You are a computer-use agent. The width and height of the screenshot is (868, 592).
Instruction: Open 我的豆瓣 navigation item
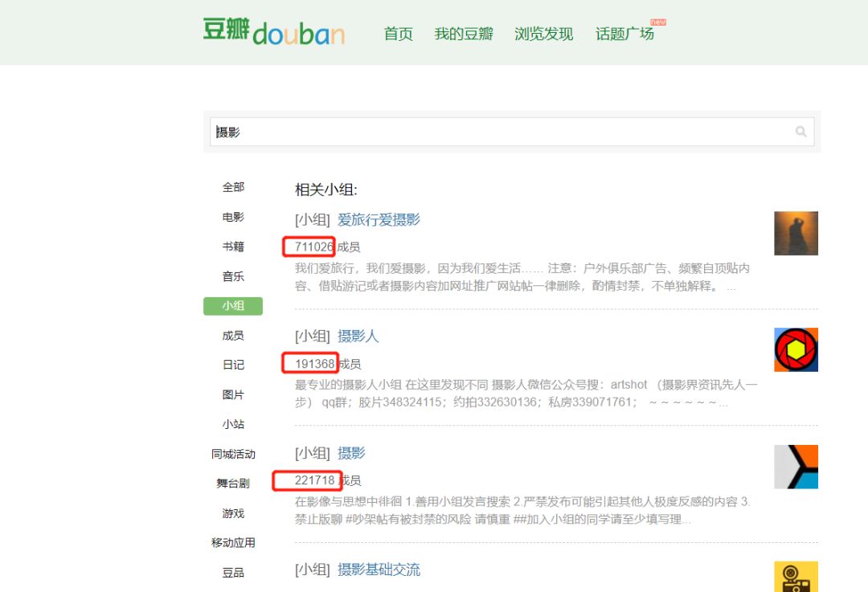(464, 34)
